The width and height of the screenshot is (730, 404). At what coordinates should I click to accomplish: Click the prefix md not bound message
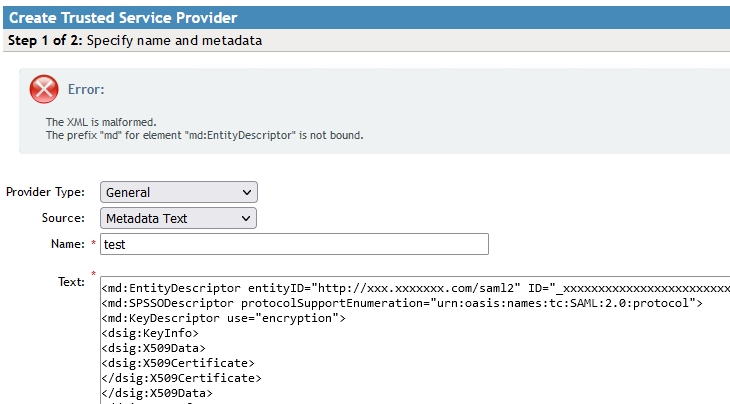click(204, 135)
